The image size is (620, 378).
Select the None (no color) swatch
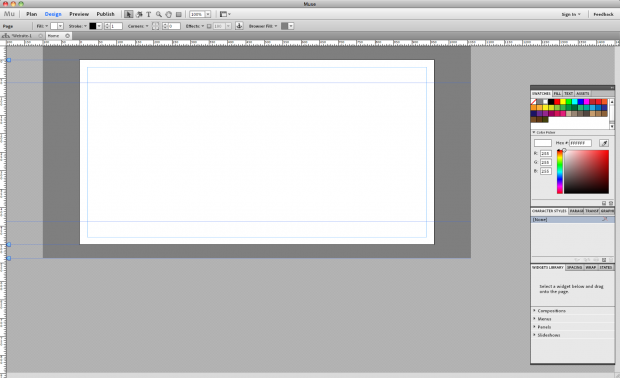point(533,102)
